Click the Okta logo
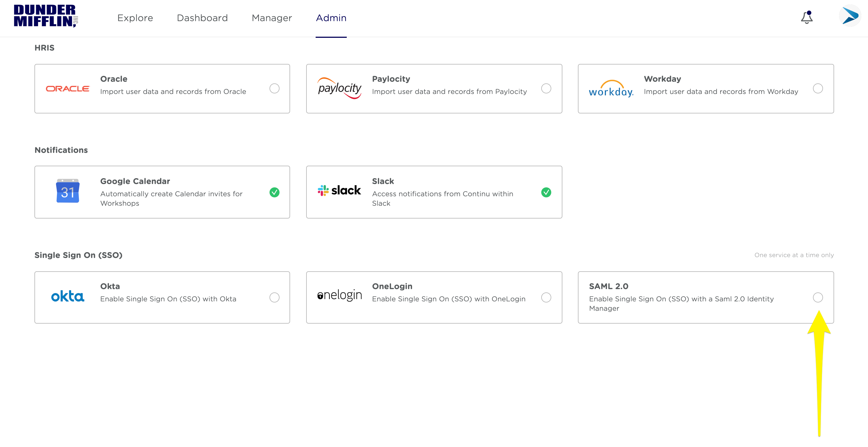 coord(68,297)
